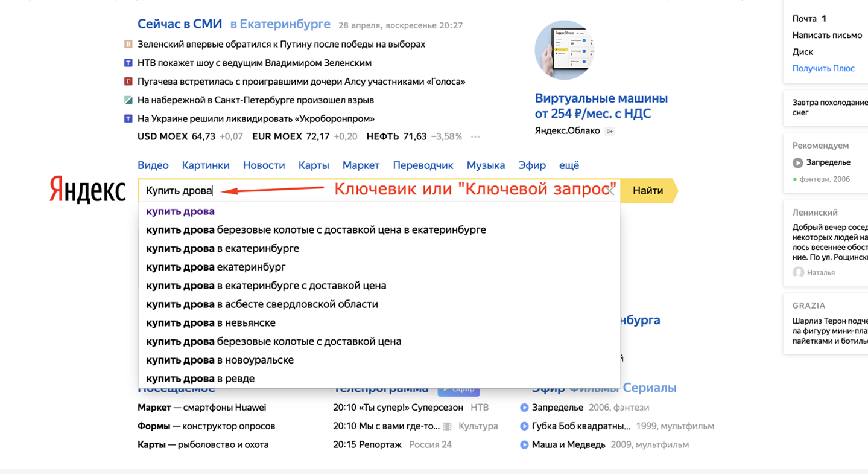Image resolution: width=868 pixels, height=474 pixels.
Task: Click into the search input field
Action: 379,191
